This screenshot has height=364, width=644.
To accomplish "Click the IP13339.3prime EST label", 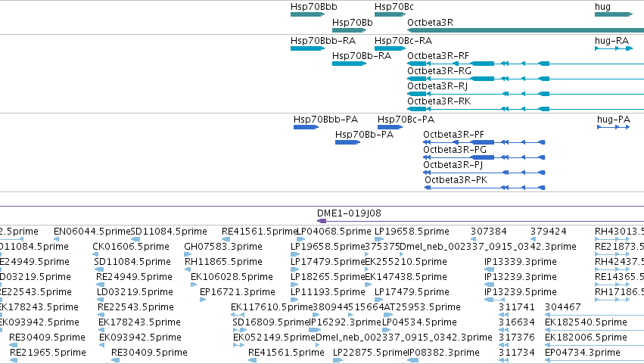I will 521,262.
